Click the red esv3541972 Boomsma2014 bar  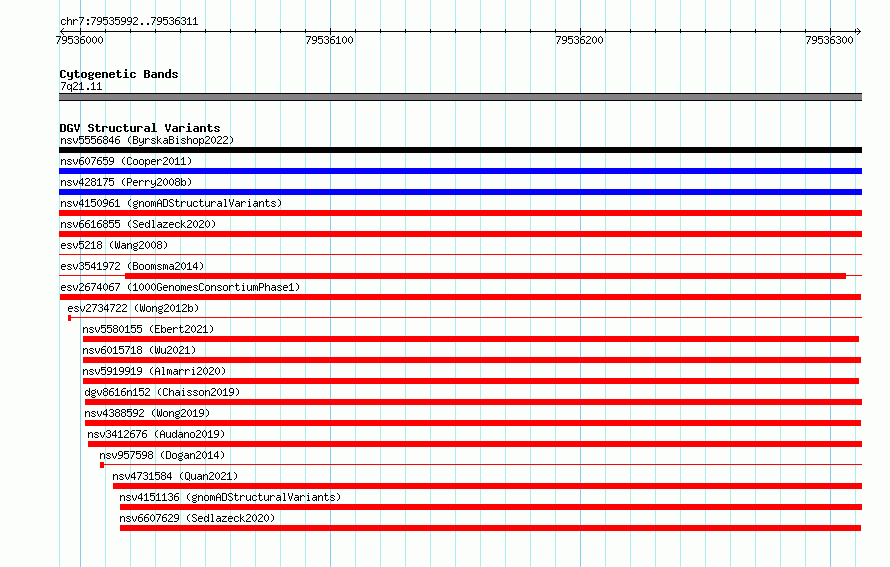485,276
